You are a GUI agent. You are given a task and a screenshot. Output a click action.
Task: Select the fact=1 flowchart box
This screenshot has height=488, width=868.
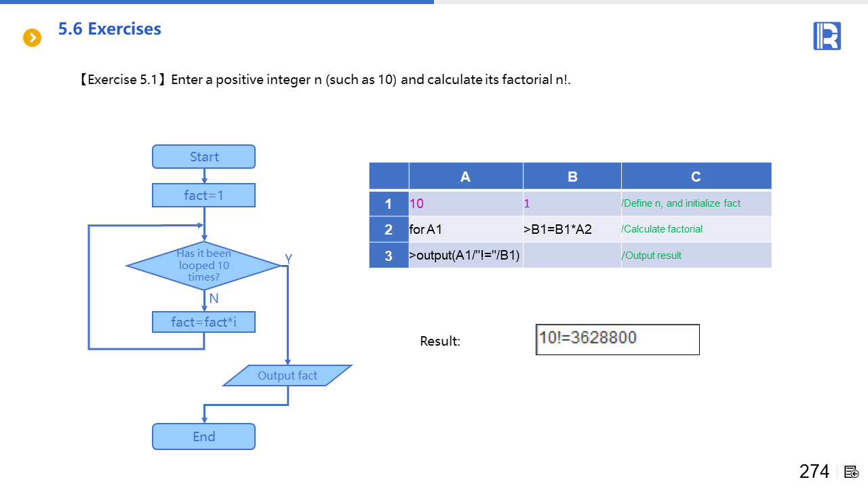tap(203, 195)
